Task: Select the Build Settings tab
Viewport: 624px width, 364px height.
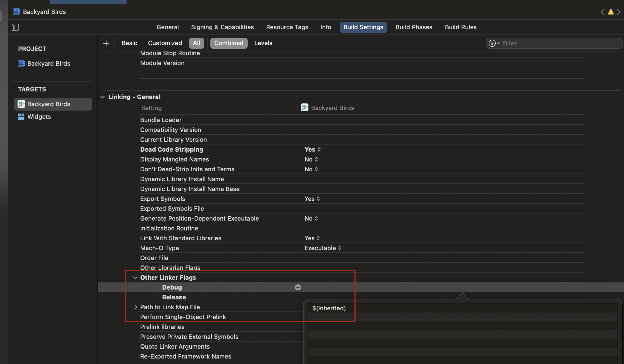Action: click(363, 27)
